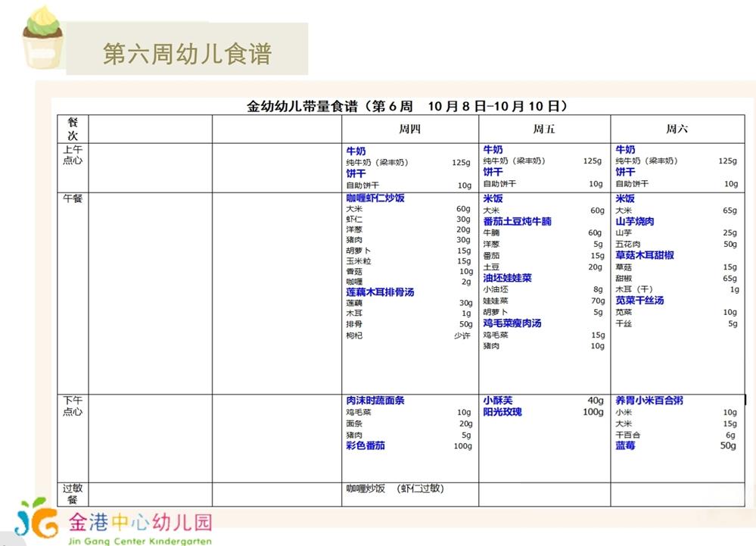Click the 山芋烧肉 dish heading
Image resolution: width=756 pixels, height=546 pixels.
pyautogui.click(x=635, y=221)
